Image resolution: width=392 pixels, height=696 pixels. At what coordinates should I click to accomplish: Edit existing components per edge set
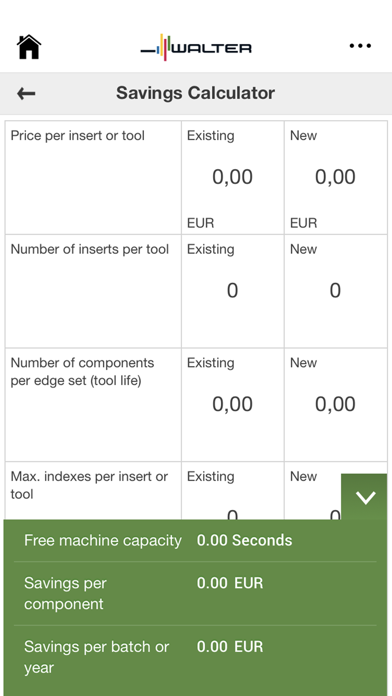(233, 404)
